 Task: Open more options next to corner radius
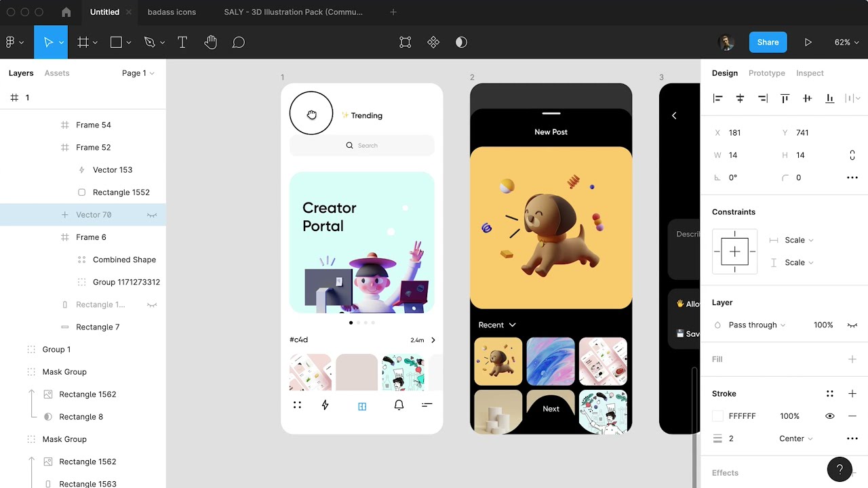(x=852, y=178)
